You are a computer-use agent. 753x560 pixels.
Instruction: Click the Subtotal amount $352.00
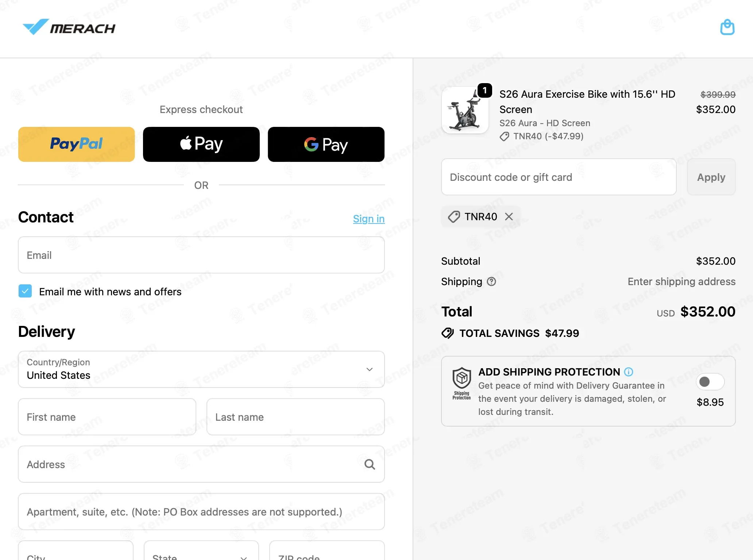(716, 261)
